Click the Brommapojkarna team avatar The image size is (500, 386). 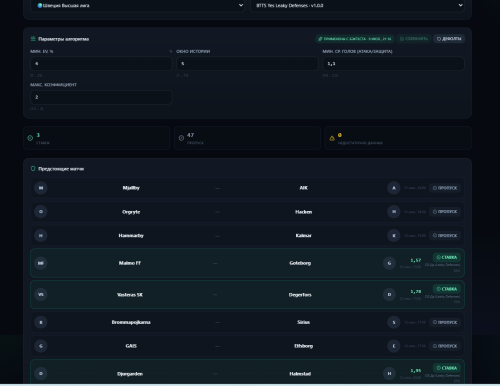click(41, 322)
